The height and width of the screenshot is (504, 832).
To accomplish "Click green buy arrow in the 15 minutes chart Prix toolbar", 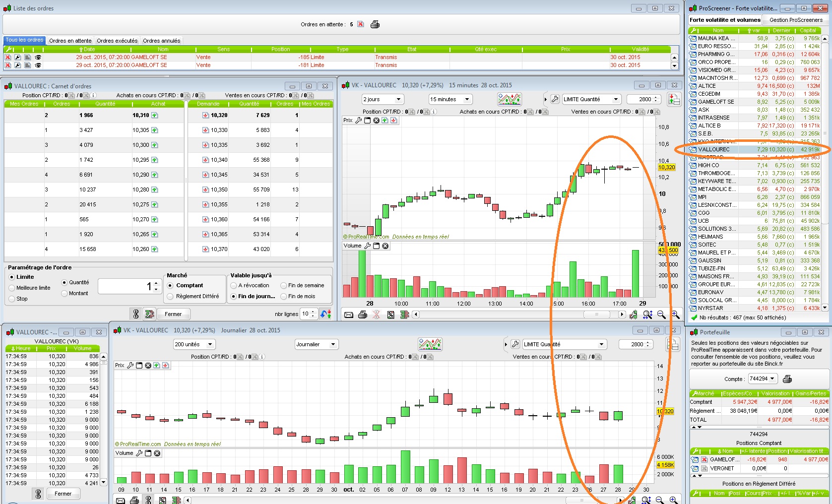I will coord(385,121).
